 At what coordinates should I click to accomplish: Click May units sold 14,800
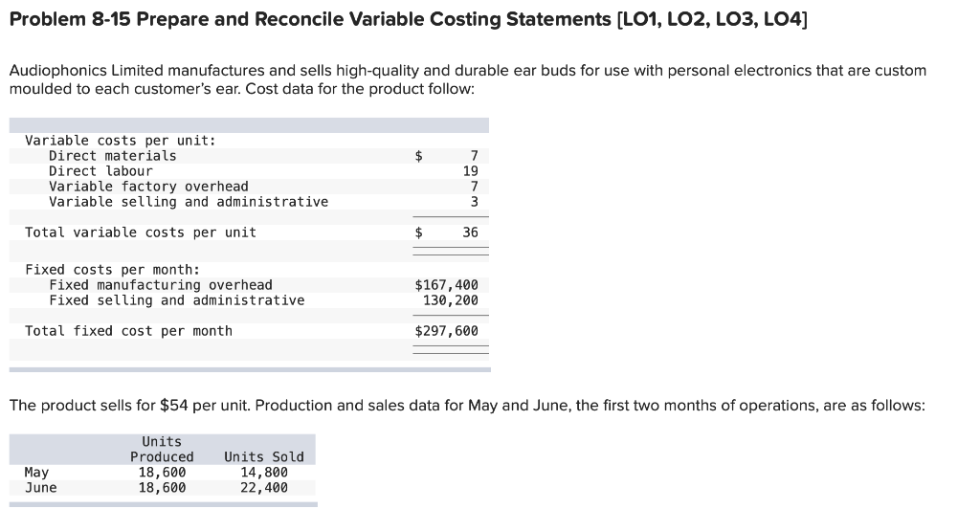264,473
